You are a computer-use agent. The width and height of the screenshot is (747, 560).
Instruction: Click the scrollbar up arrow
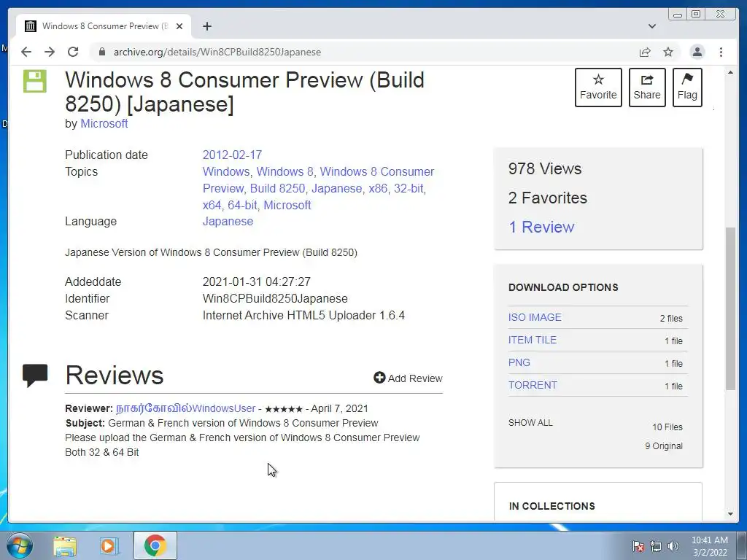coord(730,72)
